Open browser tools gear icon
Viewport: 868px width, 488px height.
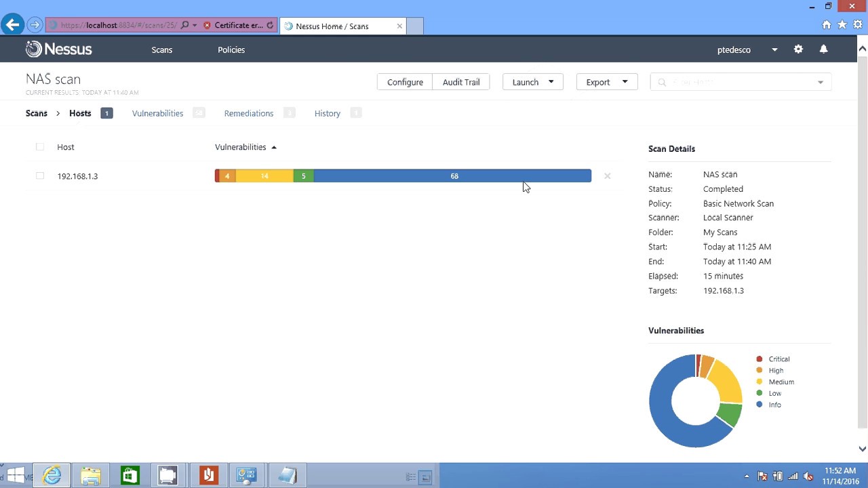point(858,25)
